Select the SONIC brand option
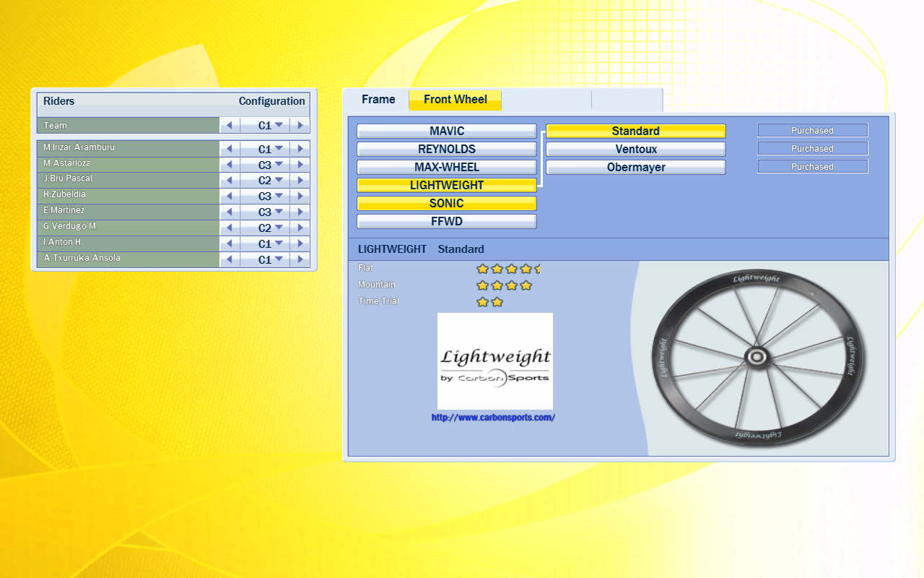924x578 pixels. (447, 203)
